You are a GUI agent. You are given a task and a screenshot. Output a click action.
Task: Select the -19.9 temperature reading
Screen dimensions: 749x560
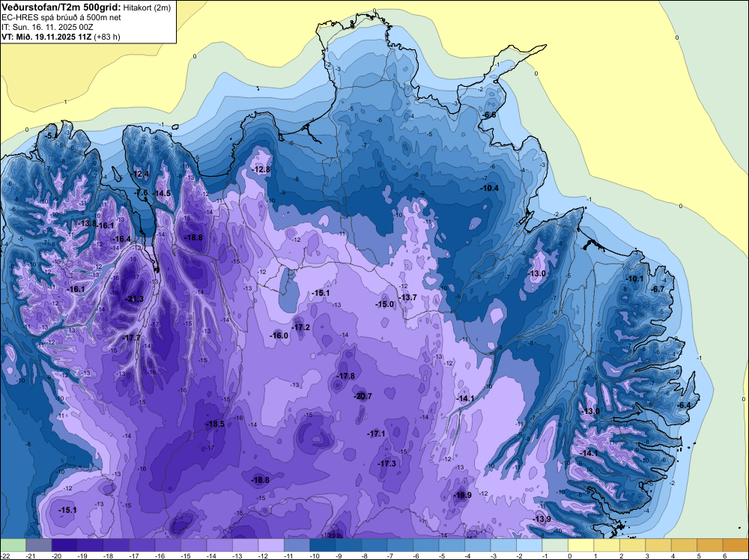(x=462, y=495)
